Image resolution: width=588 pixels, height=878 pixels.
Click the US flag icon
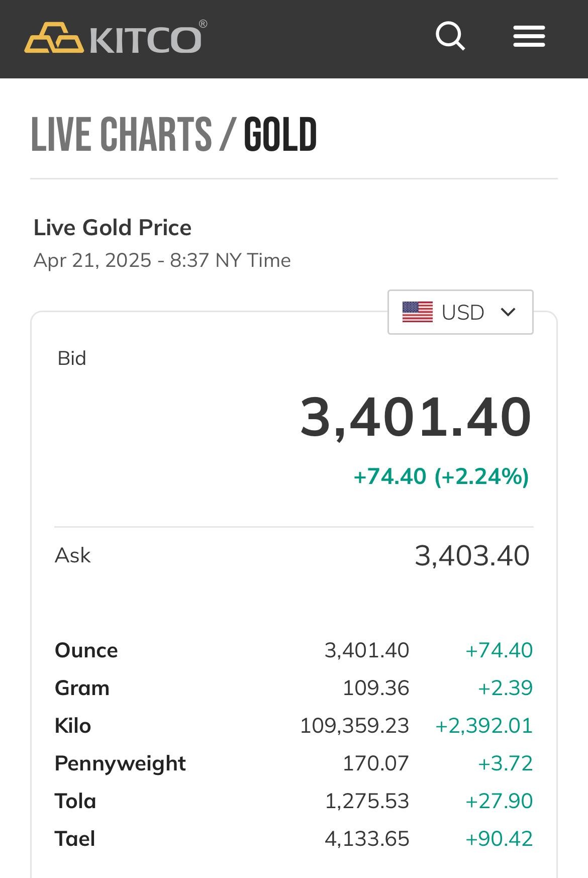[417, 312]
